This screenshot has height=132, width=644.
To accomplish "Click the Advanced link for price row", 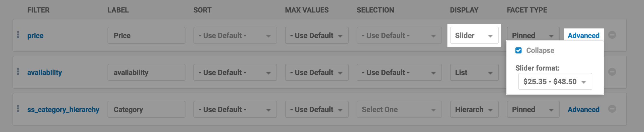I will point(583,36).
